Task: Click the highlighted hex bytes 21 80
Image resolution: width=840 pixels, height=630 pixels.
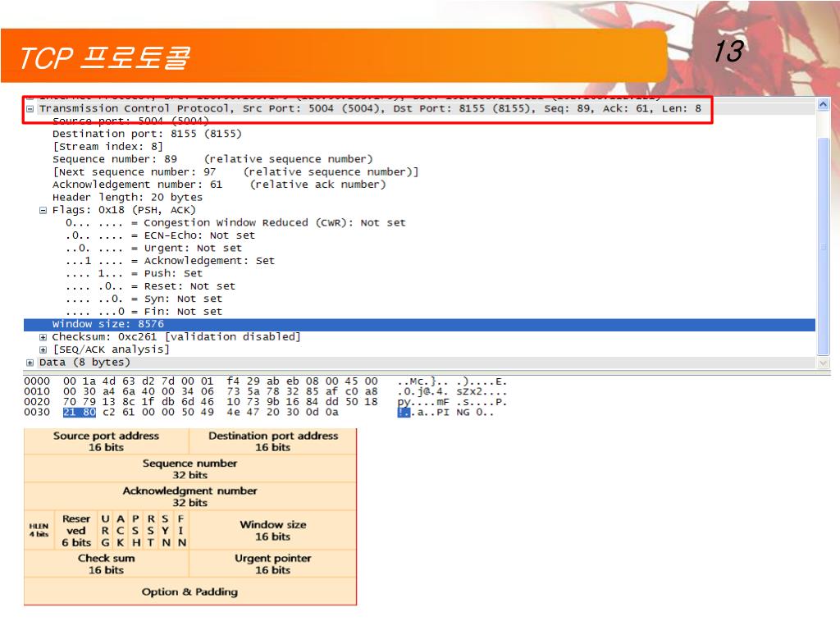Action: (80, 413)
